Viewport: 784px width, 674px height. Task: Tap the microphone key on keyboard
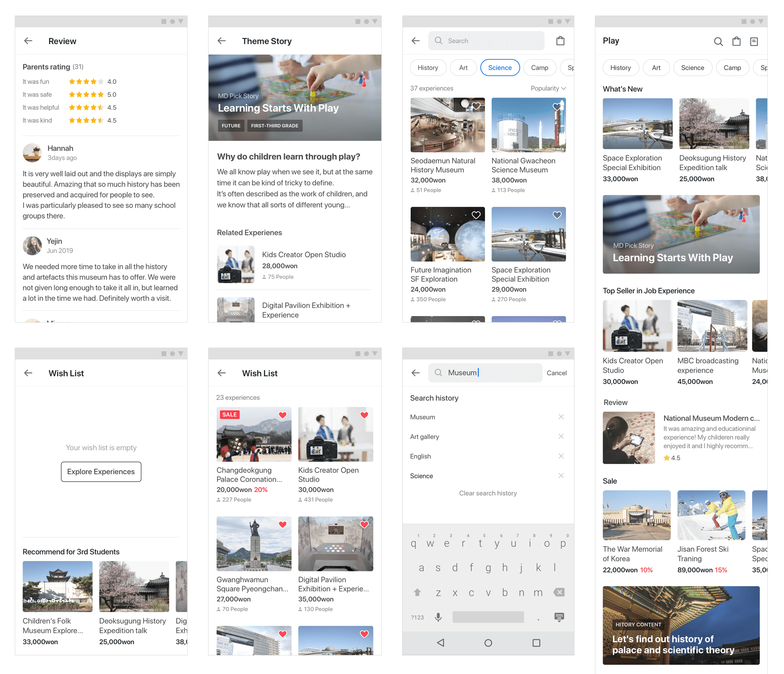438,617
